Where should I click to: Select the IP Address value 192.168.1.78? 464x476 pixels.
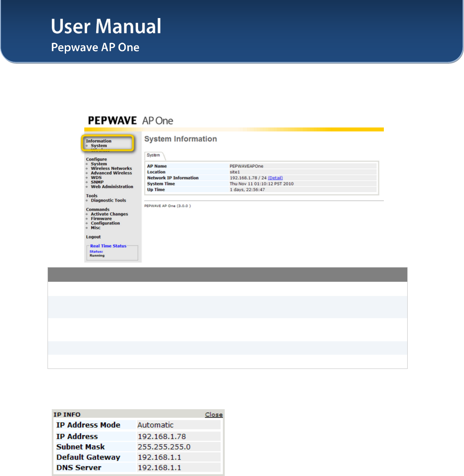click(162, 436)
